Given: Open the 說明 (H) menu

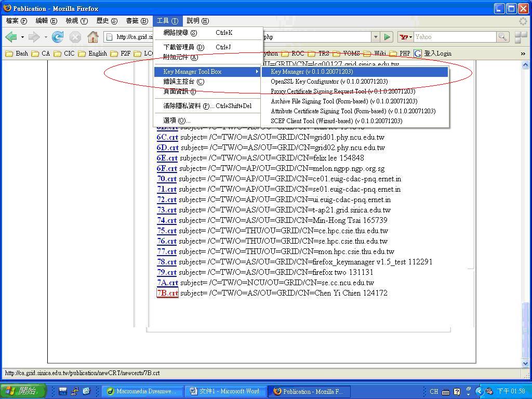Looking at the screenshot, I should click(x=198, y=21).
